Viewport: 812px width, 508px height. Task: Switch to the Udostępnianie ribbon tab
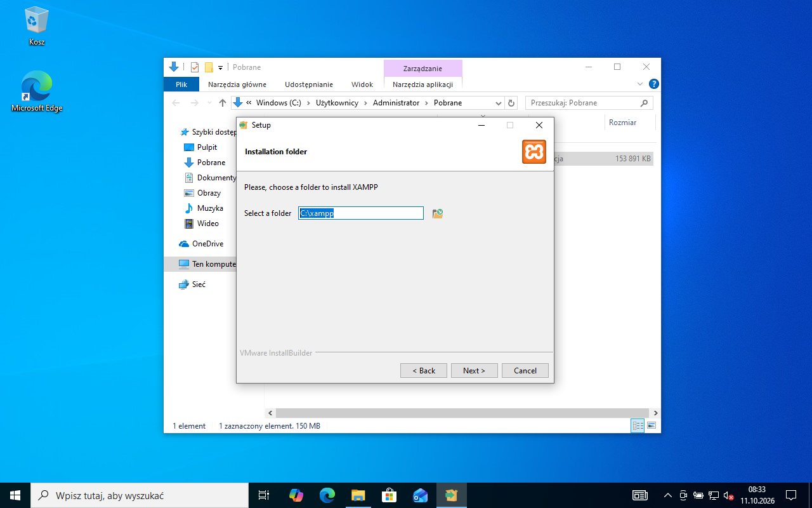tap(309, 84)
